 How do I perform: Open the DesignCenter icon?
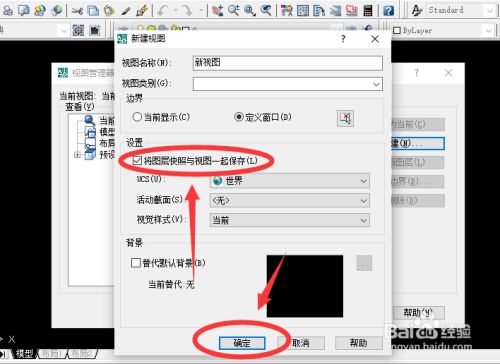coord(303,11)
